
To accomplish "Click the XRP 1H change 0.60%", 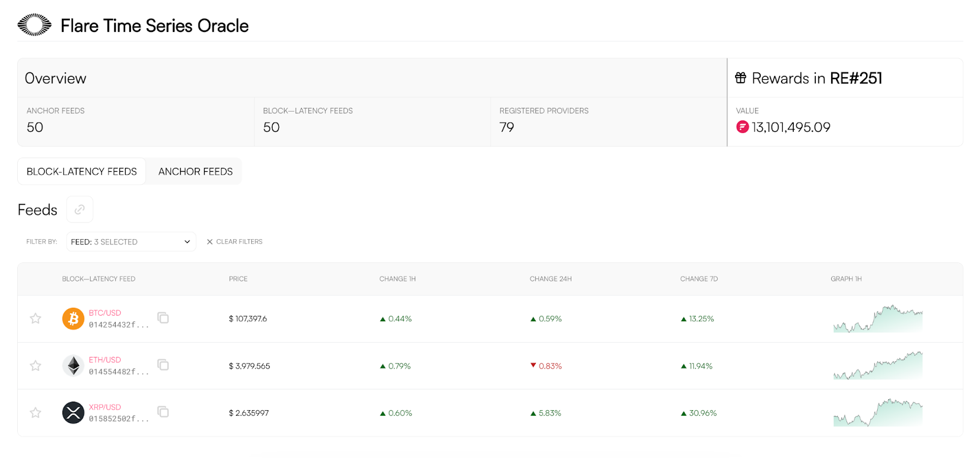I will [396, 413].
